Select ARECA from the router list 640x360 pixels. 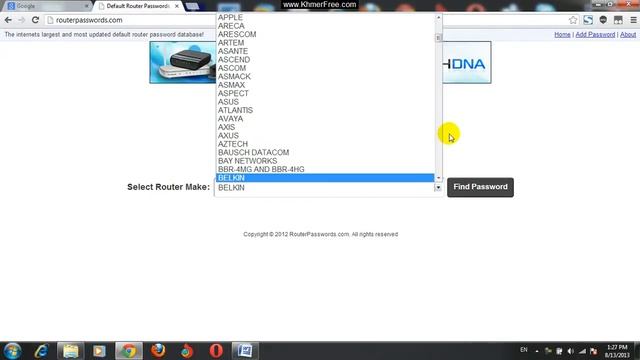pyautogui.click(x=325, y=26)
